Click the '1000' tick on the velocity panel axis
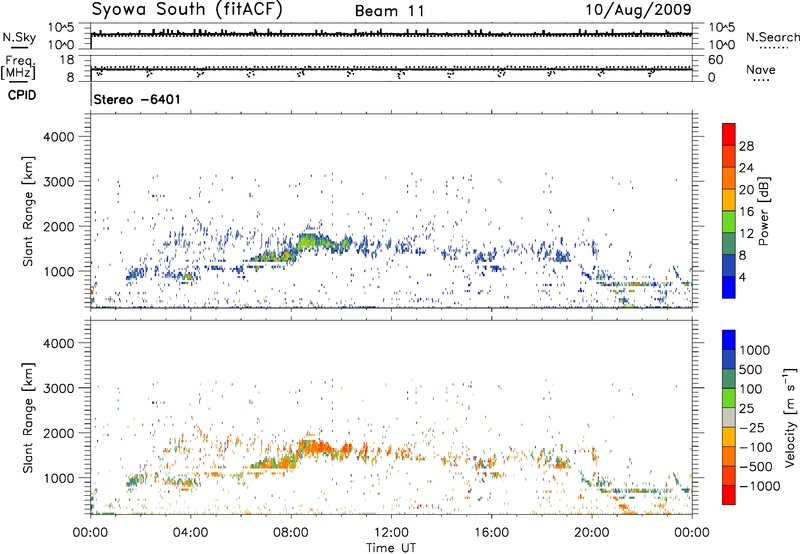The image size is (800, 554). coord(58,478)
